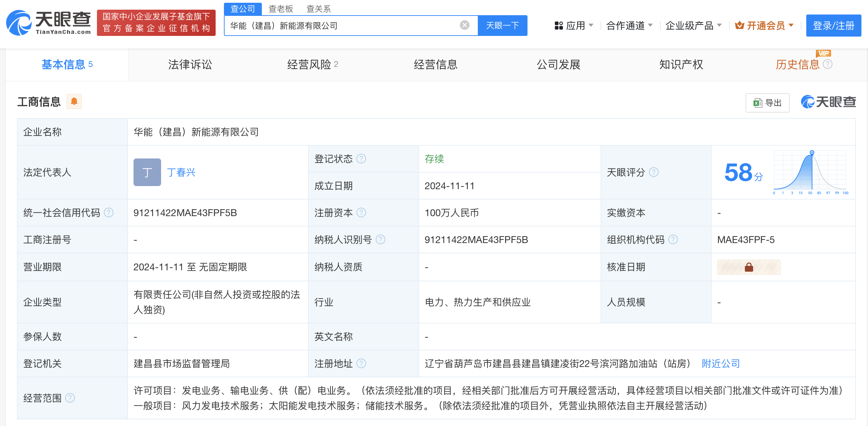Click help icon beside 天眼评分
This screenshot has height=426, width=868.
click(x=654, y=172)
